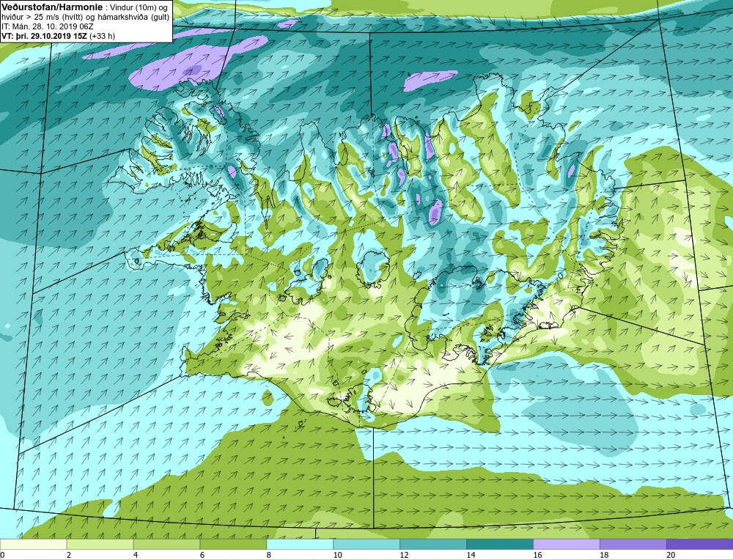
Task: Click the 2–4 m/s light green legend swatch
Action: (100, 545)
